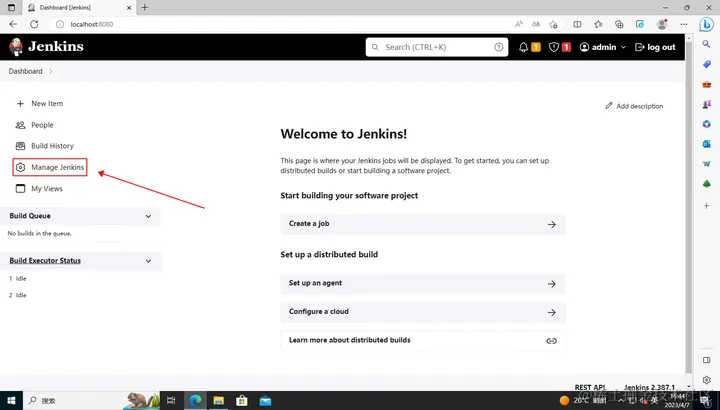720x410 pixels.
Task: Open a new browser tab
Action: pos(145,7)
